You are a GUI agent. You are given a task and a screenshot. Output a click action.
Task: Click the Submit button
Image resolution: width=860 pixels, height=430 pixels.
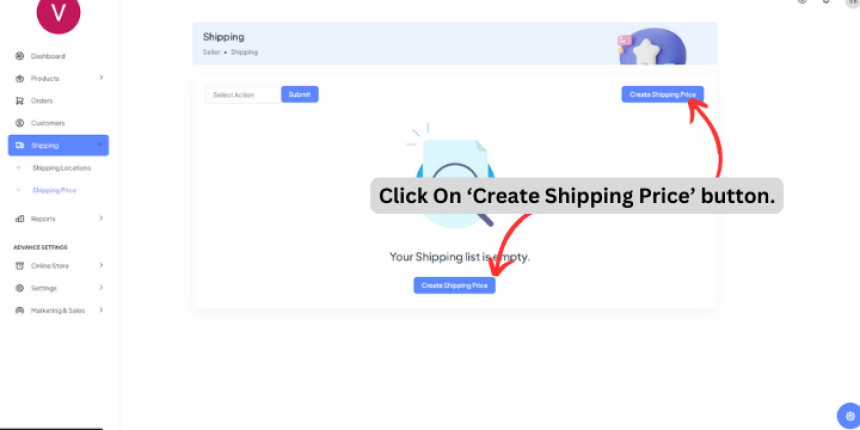300,94
